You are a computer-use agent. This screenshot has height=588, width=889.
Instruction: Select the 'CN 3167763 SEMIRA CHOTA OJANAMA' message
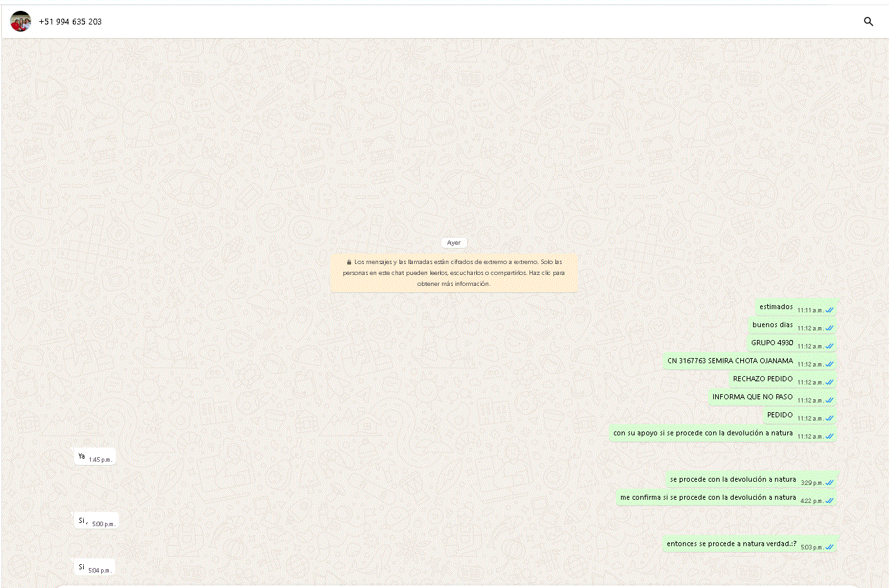pyautogui.click(x=730, y=361)
